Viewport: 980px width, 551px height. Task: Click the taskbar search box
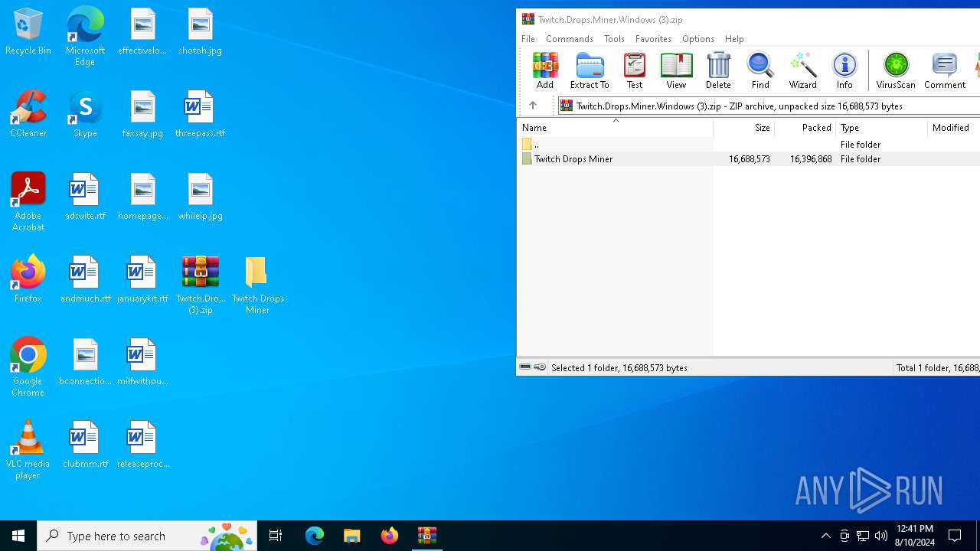(147, 536)
